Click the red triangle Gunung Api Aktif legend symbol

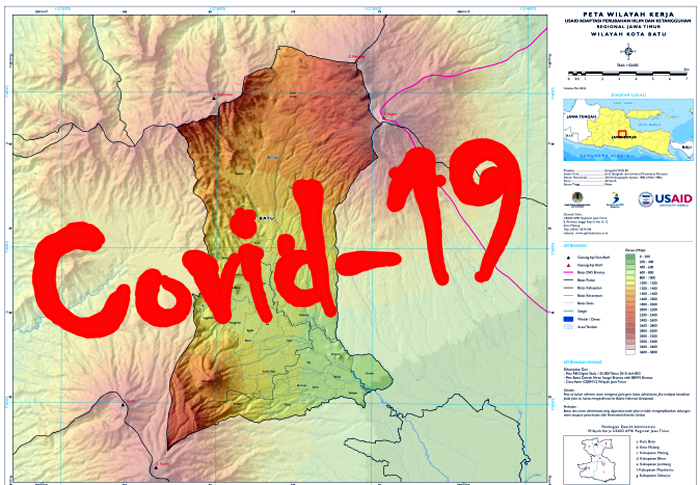point(568,265)
